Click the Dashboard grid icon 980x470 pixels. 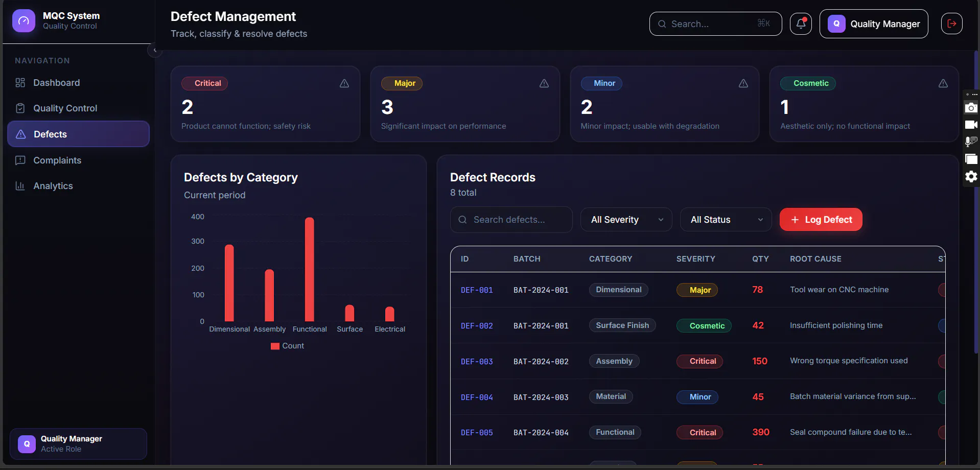[x=20, y=83]
